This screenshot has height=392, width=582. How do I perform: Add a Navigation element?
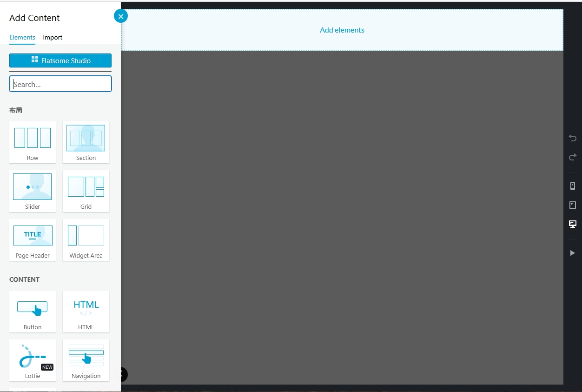[x=86, y=360]
